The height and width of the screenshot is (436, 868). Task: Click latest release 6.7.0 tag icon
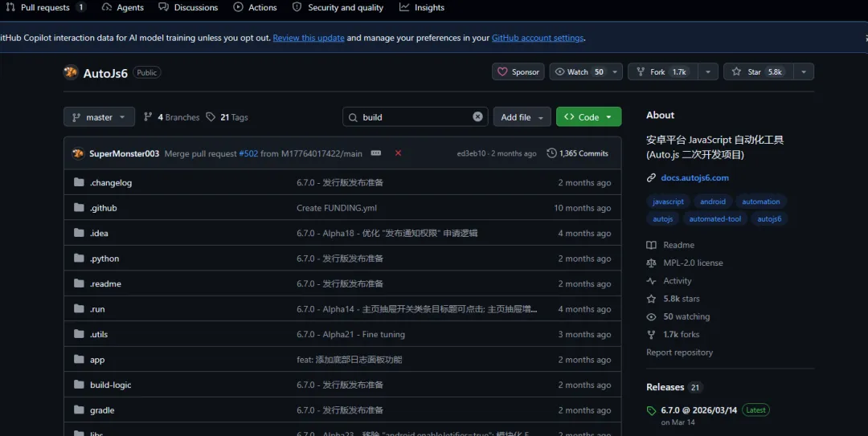pos(651,410)
